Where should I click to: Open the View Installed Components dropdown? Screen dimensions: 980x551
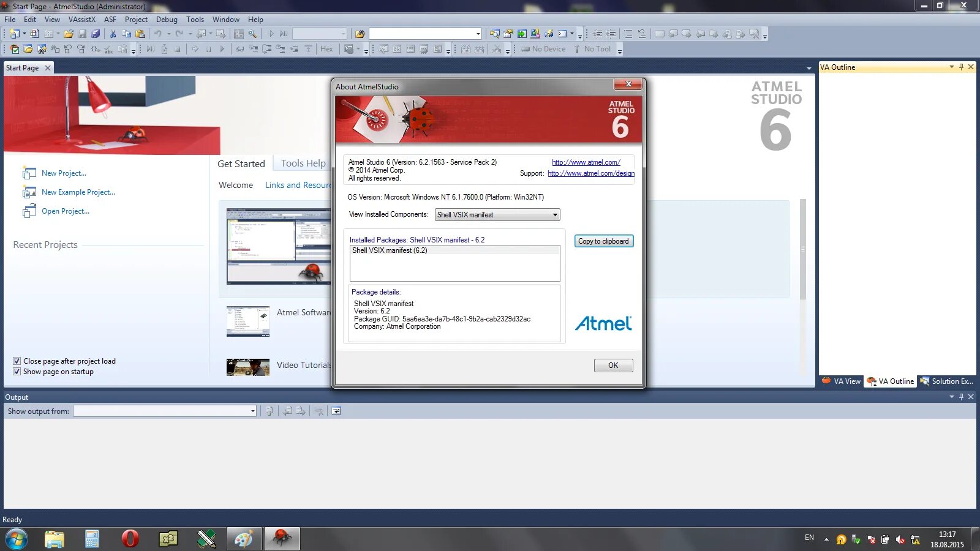tap(497, 215)
